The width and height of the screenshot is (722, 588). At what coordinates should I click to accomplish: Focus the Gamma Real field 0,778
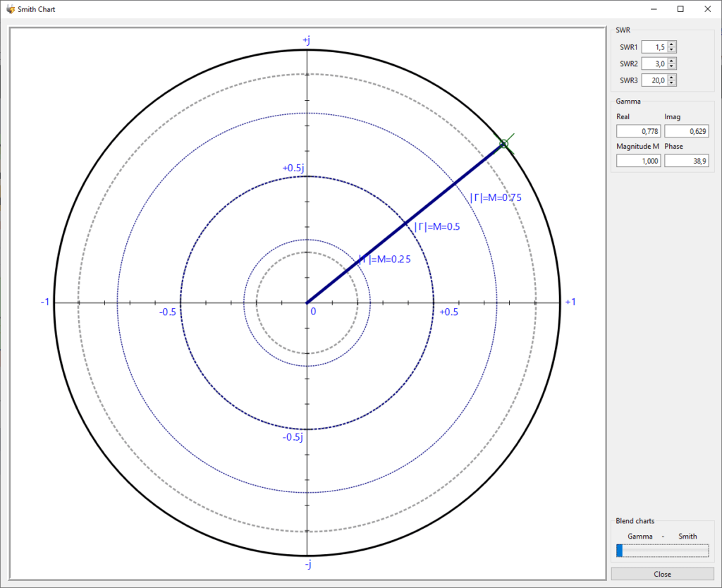(x=638, y=131)
